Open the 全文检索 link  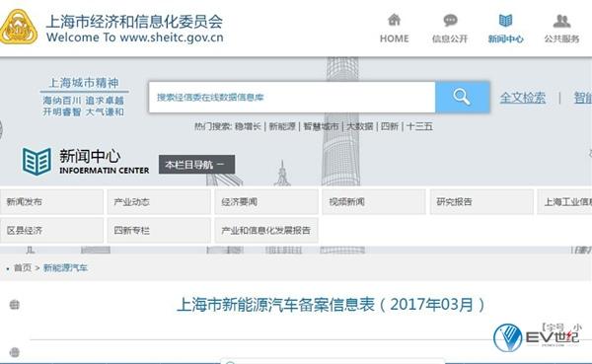[523, 98]
